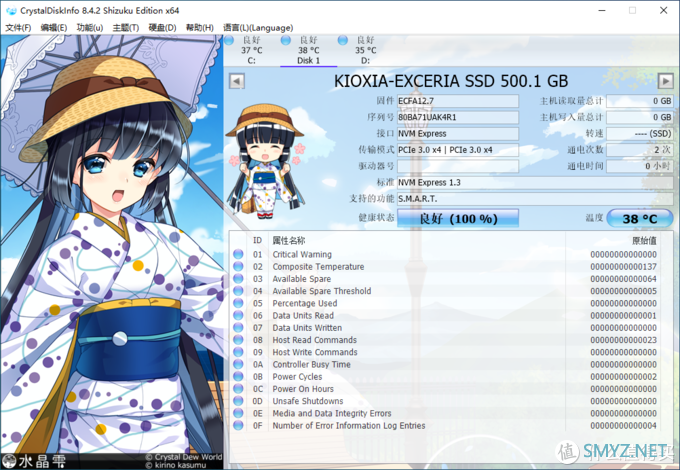Viewport: 680px width, 470px height.
Task: Click the blue status orb above C:
Action: click(229, 40)
